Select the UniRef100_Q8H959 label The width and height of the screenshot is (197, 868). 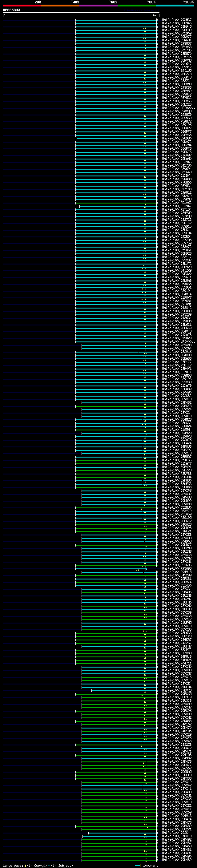[x=177, y=91]
